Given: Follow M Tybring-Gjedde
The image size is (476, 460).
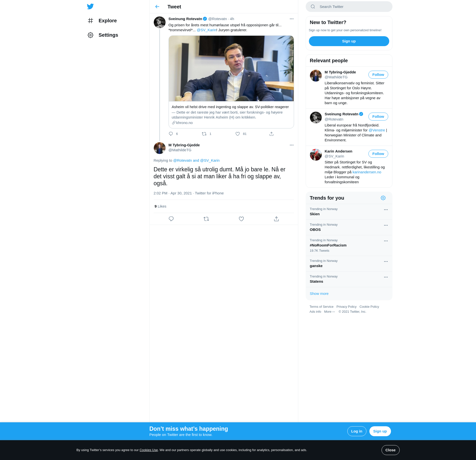Looking at the screenshot, I should point(378,75).
